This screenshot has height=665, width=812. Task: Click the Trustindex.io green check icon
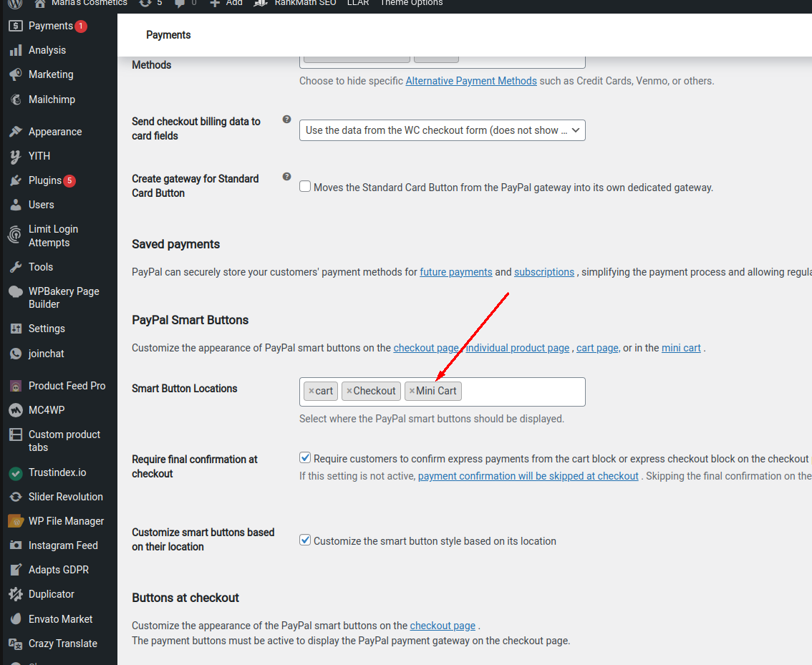tap(16, 473)
